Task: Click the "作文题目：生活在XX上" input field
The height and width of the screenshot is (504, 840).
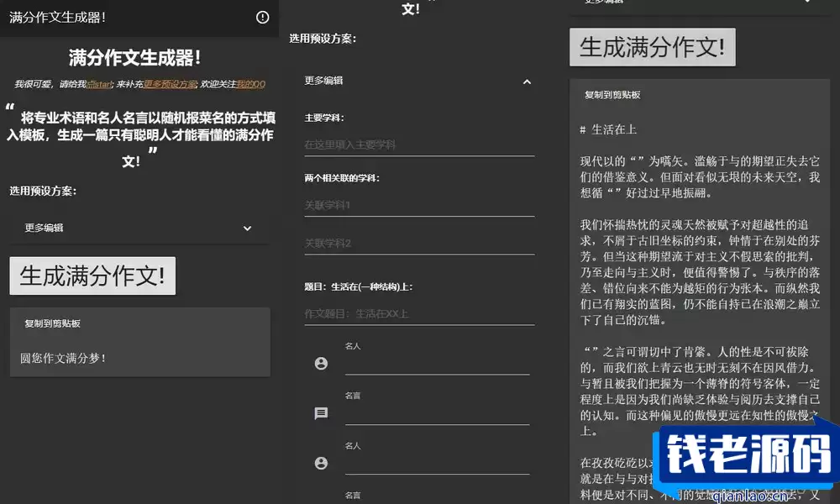Action: click(x=419, y=314)
